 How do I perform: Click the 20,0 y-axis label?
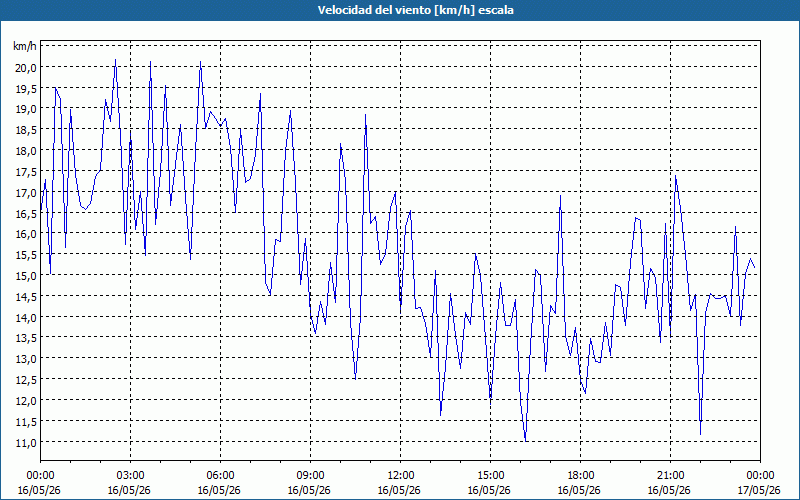point(26,67)
